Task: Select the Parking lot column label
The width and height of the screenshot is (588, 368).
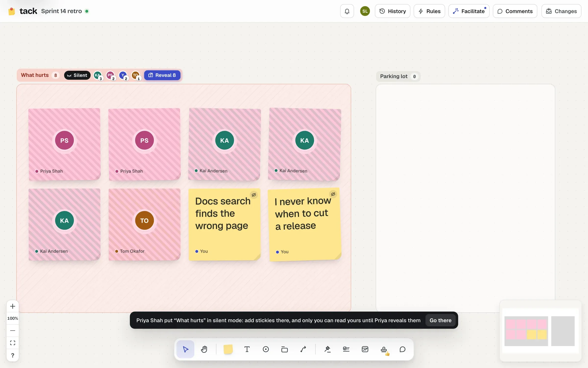Action: (x=394, y=76)
